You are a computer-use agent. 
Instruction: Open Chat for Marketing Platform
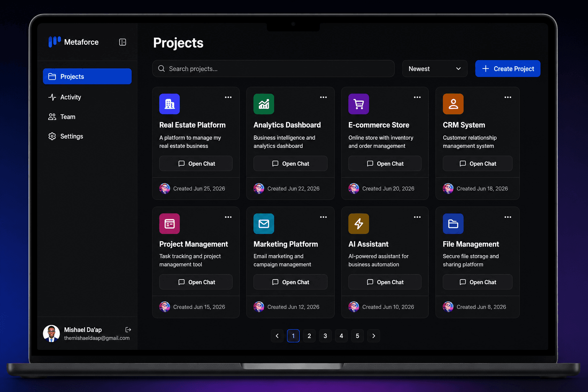[291, 282]
